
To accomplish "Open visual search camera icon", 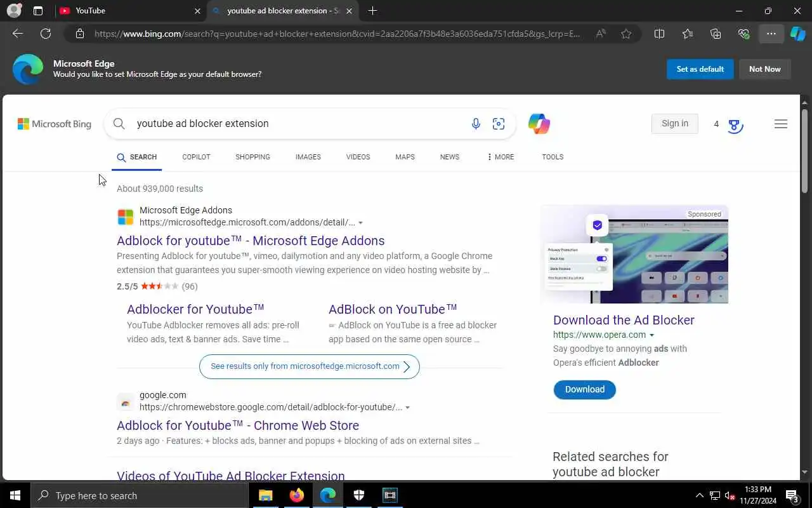I will pos(499,124).
